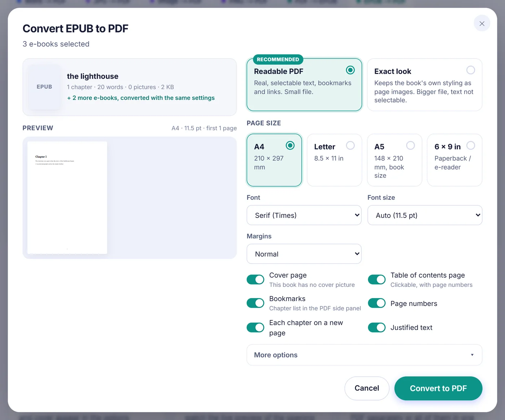Toggle the Bookmarks switch
The height and width of the screenshot is (420, 505).
click(x=255, y=303)
